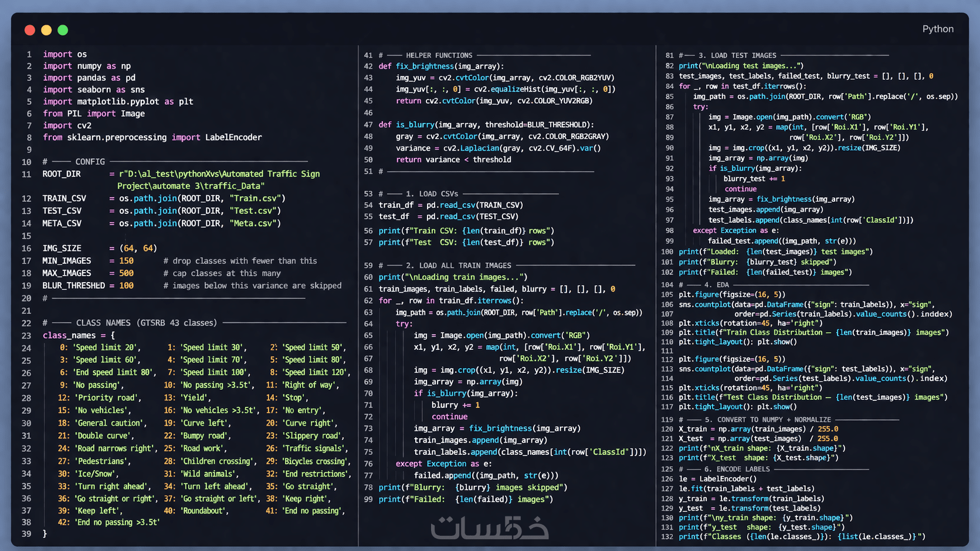Click the yellow minimize window button
The height and width of the screenshot is (551, 980).
(46, 30)
